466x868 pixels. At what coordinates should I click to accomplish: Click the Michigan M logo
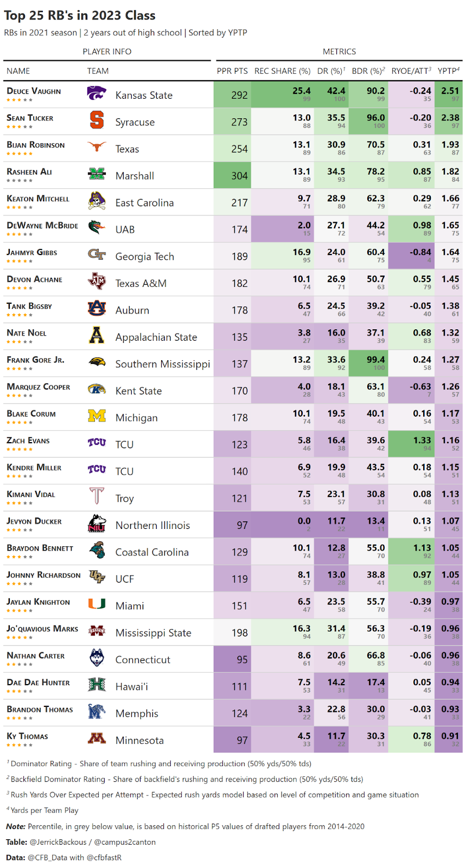point(97,416)
